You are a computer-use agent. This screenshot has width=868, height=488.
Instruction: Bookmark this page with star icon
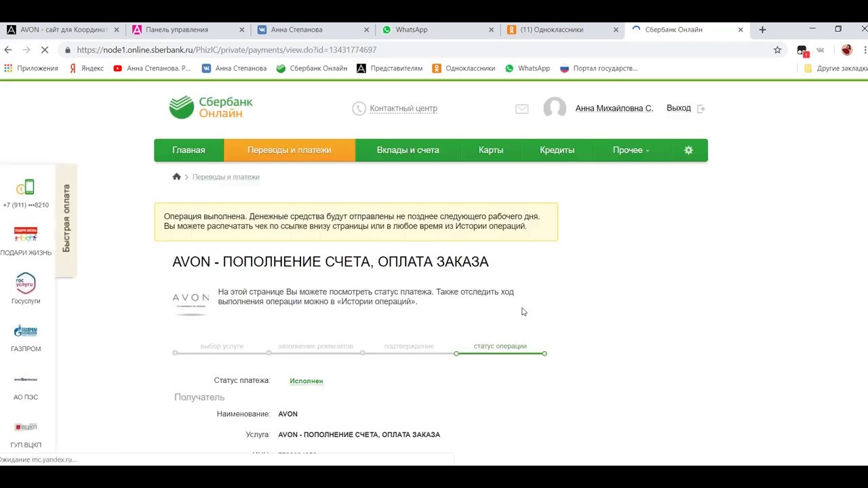coord(777,49)
